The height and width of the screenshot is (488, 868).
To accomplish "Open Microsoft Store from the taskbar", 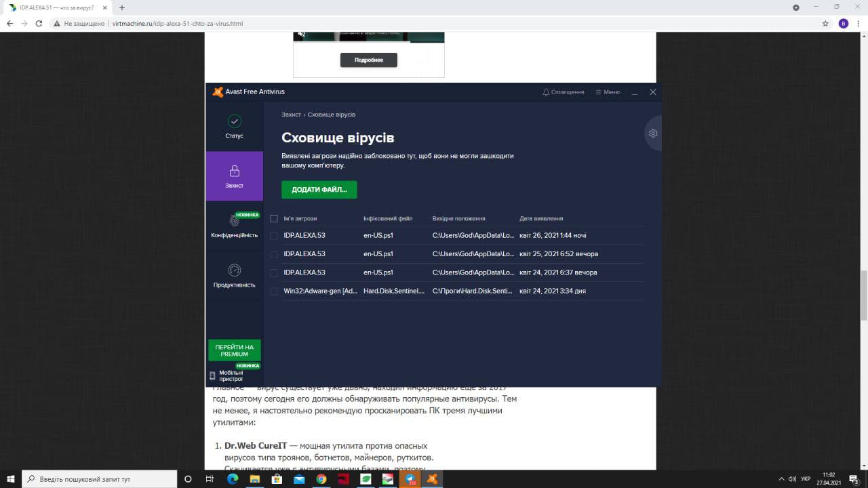I will [x=277, y=479].
